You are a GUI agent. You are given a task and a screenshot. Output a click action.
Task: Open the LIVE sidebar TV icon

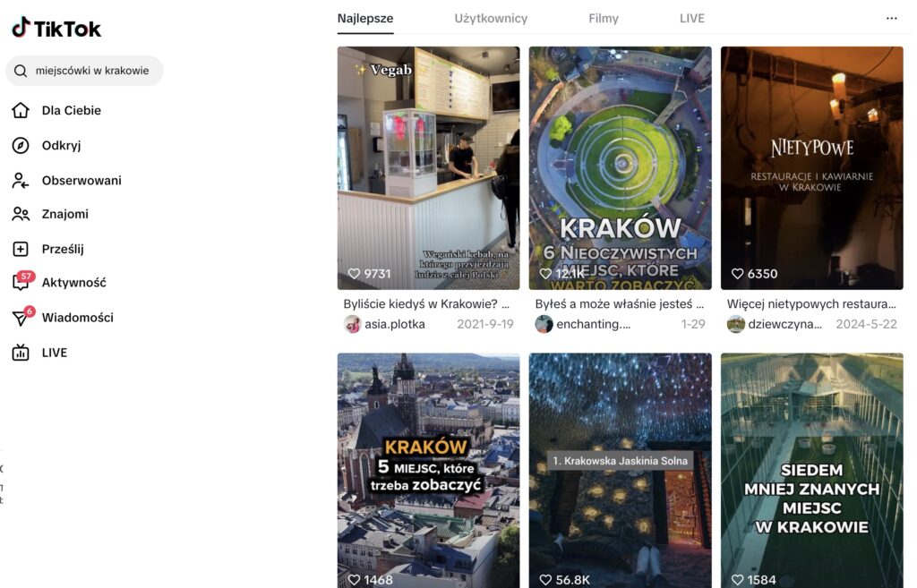point(21,353)
